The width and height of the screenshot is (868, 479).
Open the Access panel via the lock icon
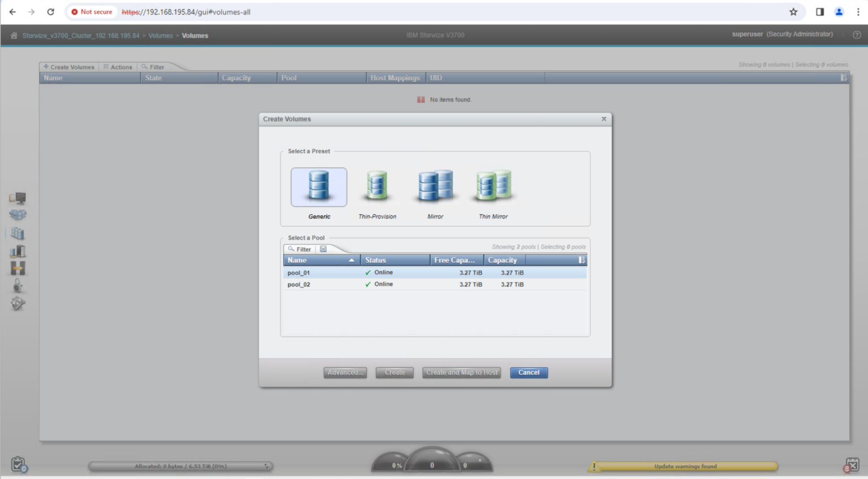click(x=18, y=286)
